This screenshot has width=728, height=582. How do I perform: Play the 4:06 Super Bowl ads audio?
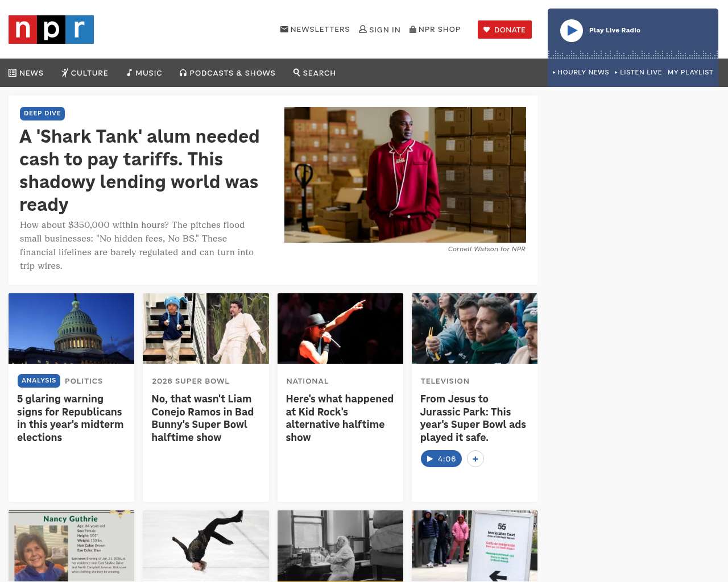point(441,459)
